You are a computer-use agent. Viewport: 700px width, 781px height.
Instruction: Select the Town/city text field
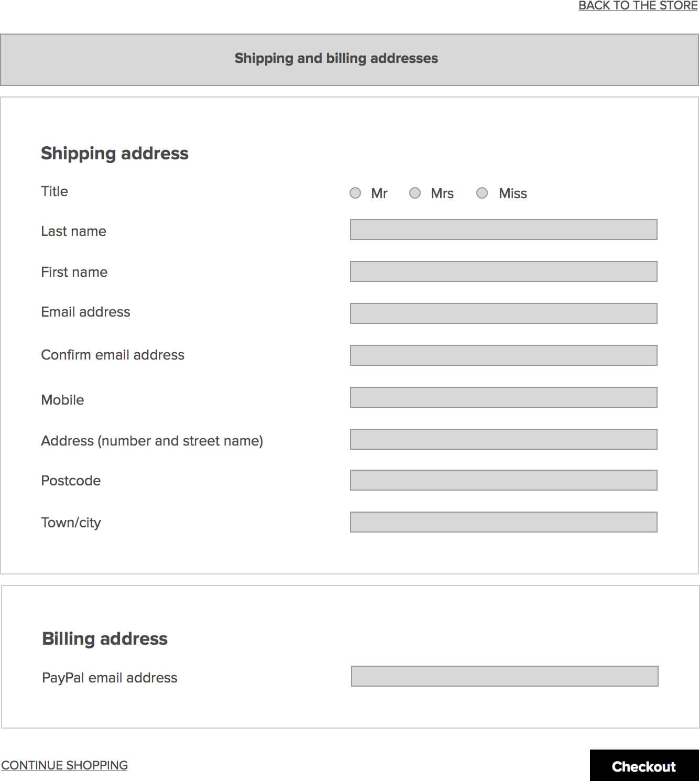click(x=504, y=522)
